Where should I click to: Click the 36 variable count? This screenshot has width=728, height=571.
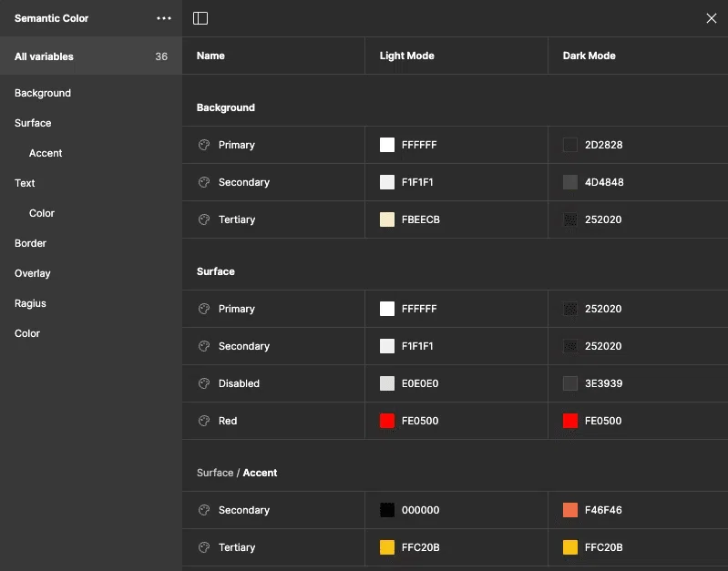161,56
